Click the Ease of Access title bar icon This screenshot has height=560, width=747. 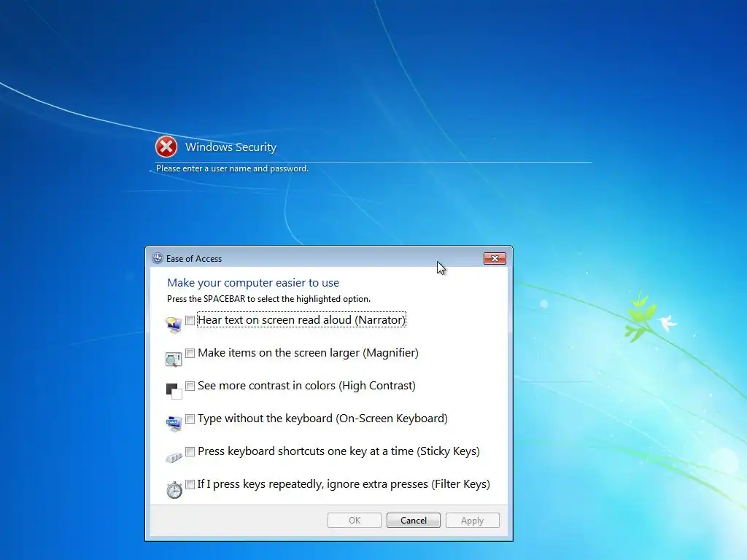(x=158, y=258)
